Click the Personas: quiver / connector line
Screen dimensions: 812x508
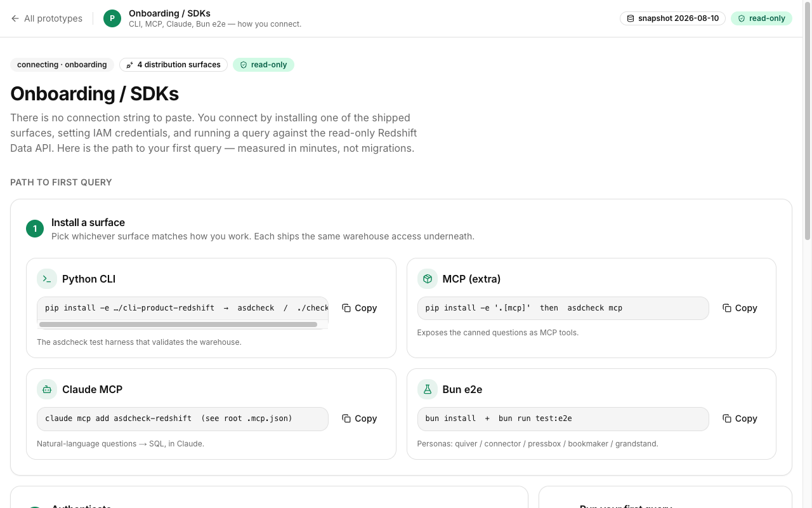pos(538,443)
